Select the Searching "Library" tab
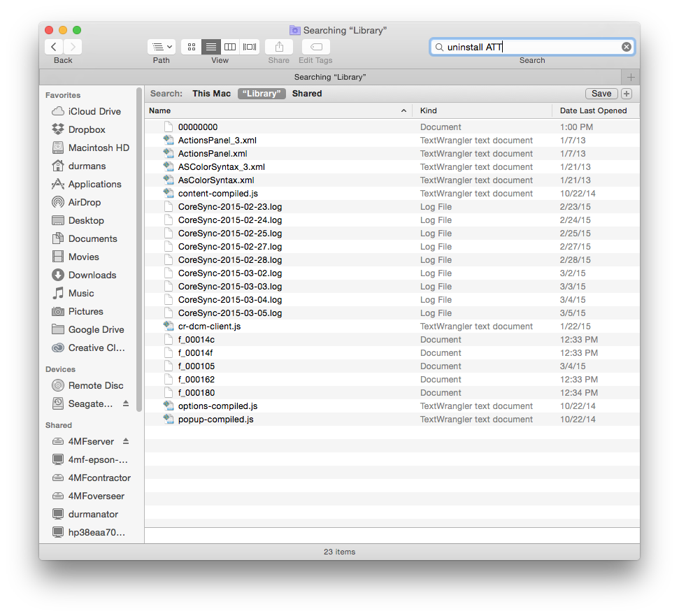This screenshot has width=679, height=616. point(330,77)
